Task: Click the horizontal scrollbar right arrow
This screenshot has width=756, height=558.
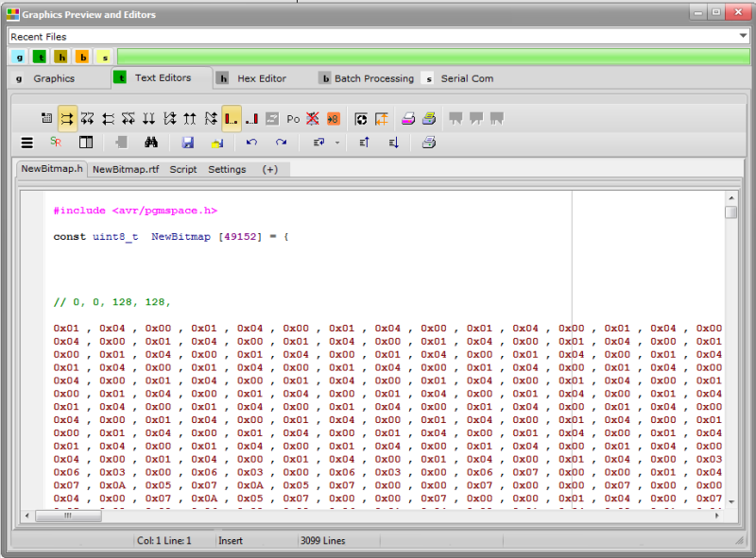Action: point(717,516)
